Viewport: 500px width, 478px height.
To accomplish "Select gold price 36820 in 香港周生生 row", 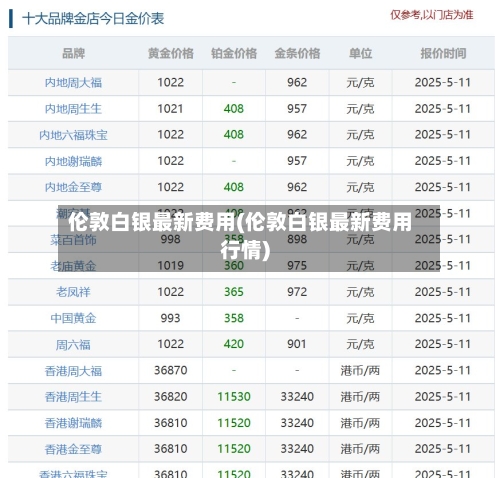I will pos(171,396).
